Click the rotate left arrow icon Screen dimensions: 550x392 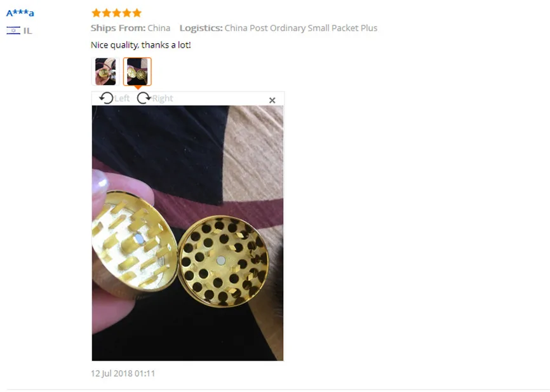pos(106,98)
